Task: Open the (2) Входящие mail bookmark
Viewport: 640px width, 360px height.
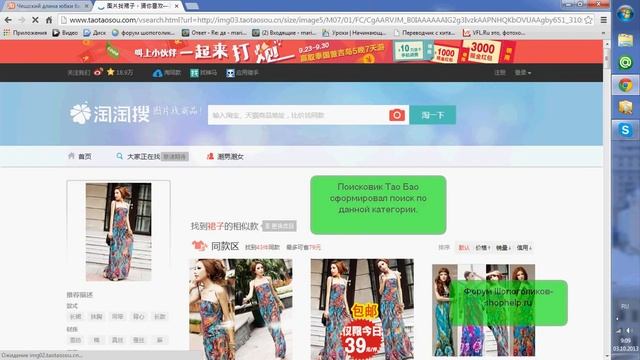Action: coord(284,33)
